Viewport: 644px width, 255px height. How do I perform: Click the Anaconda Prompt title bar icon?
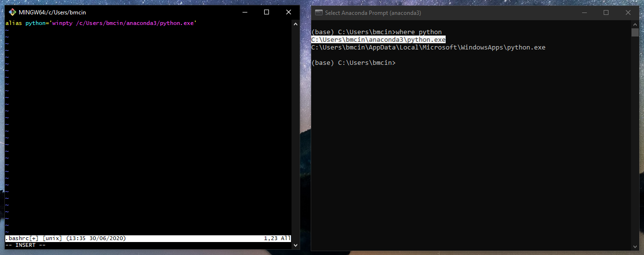pos(318,13)
